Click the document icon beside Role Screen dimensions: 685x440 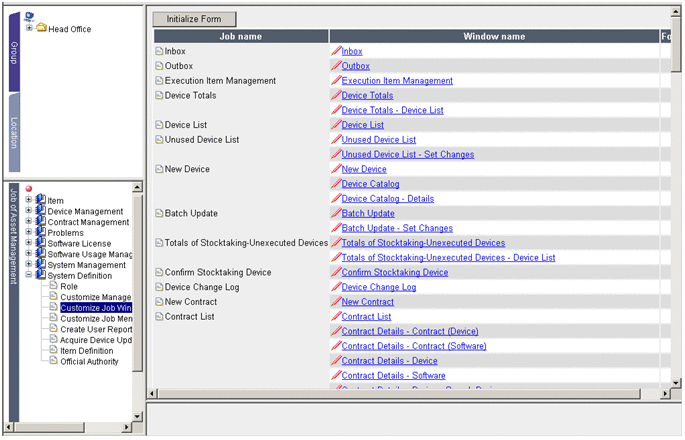[53, 287]
